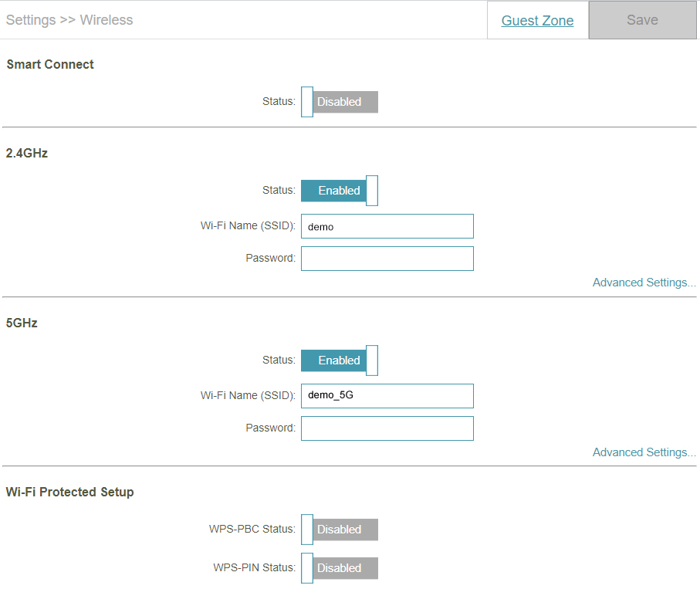Click the WPS-PIN Status label text
The image size is (700, 589).
tap(254, 568)
